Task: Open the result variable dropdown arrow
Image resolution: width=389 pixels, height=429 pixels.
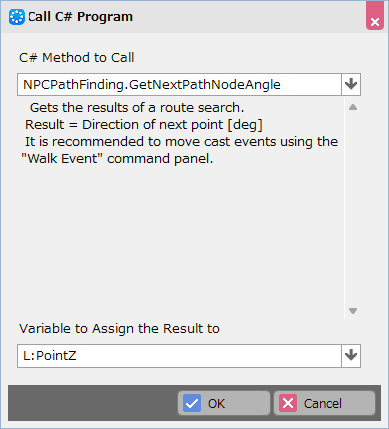Action: [x=351, y=356]
